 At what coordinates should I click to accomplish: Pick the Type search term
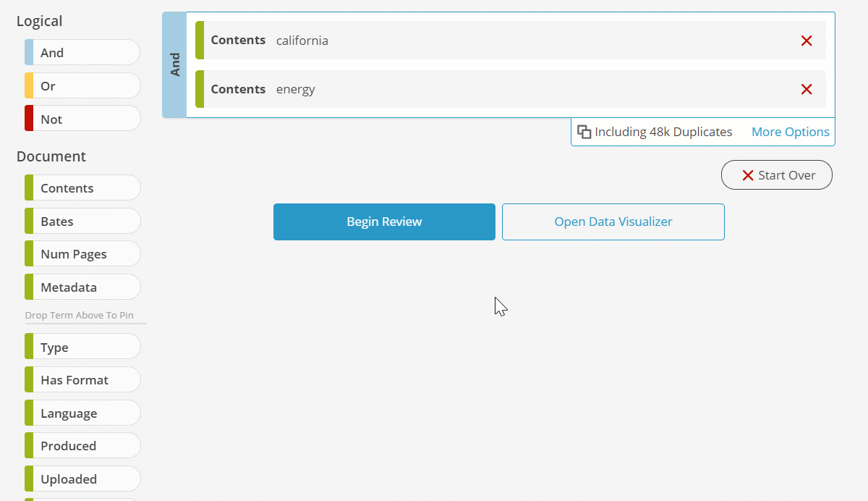click(x=82, y=348)
